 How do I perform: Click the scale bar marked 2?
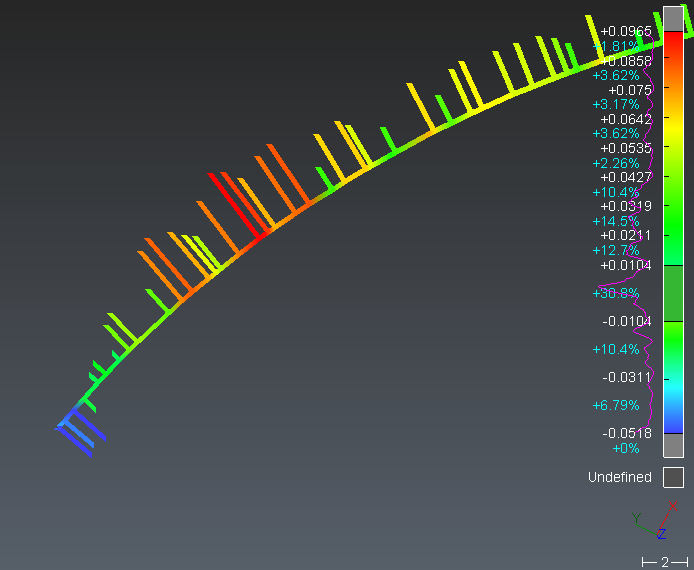(x=665, y=563)
